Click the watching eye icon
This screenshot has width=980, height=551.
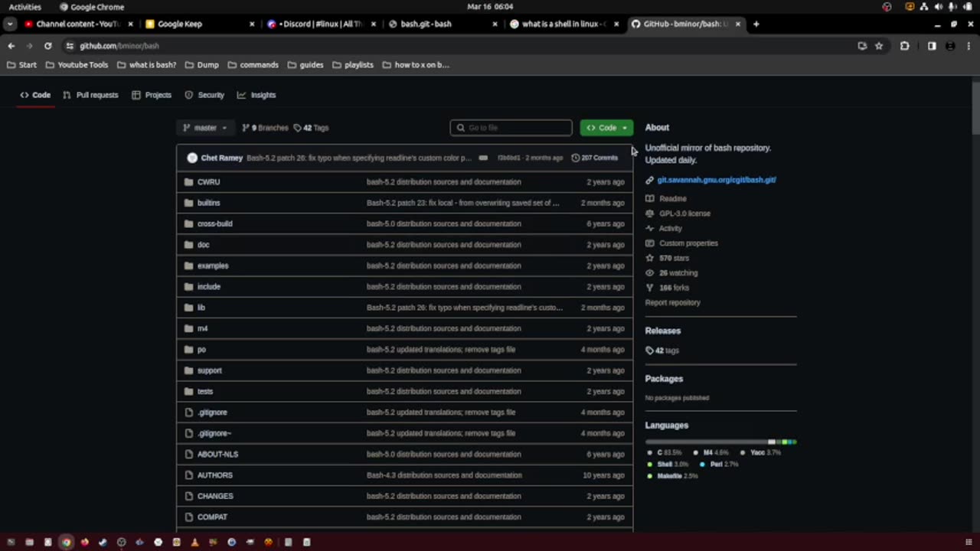650,272
